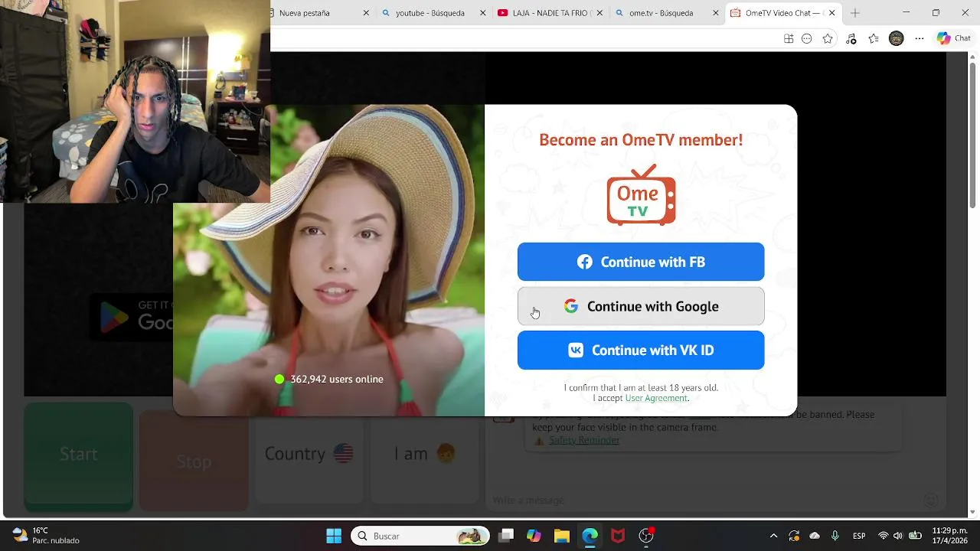The height and width of the screenshot is (551, 980).
Task: Continue with Google sign-in button
Action: tap(641, 306)
